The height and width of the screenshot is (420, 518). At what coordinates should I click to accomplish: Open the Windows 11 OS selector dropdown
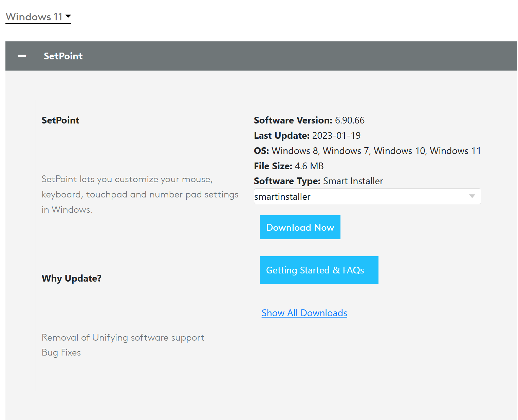(38, 17)
